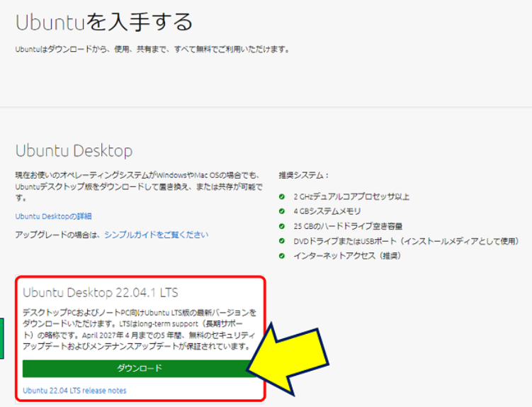This screenshot has height=407, width=532.
Task: Click the DVDドライブまたはUSBポート list item text
Action: coord(406,241)
